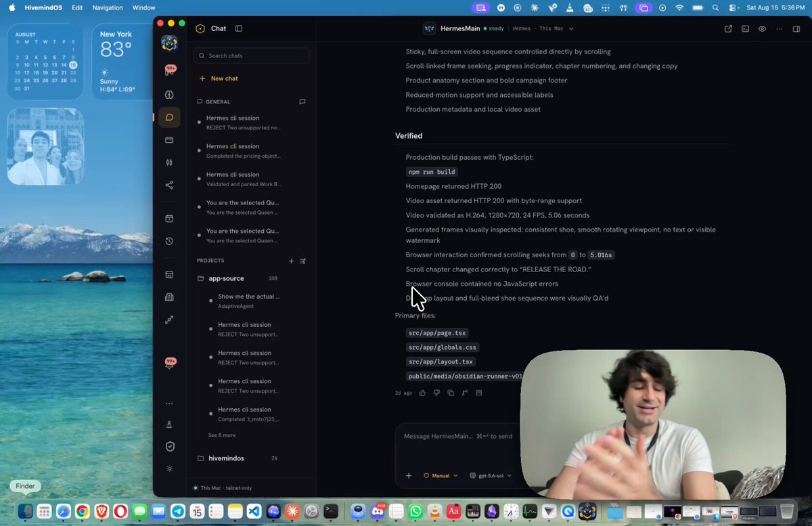812x526 pixels.
Task: Toggle the eye icon in the chat header
Action: (762, 28)
